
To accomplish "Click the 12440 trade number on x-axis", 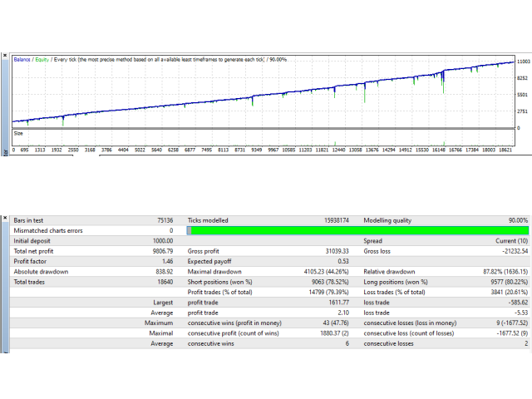I will click(338, 150).
